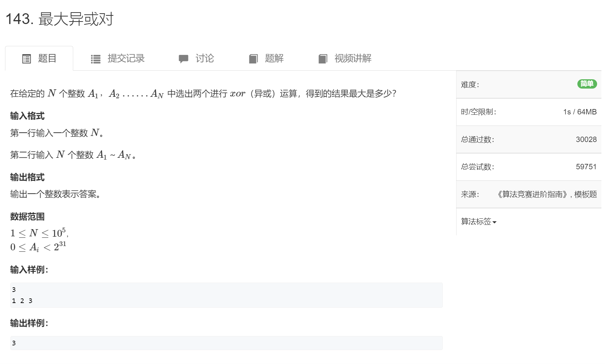The image size is (605, 364).
Task: Click the input sample code block
Action: click(x=226, y=295)
